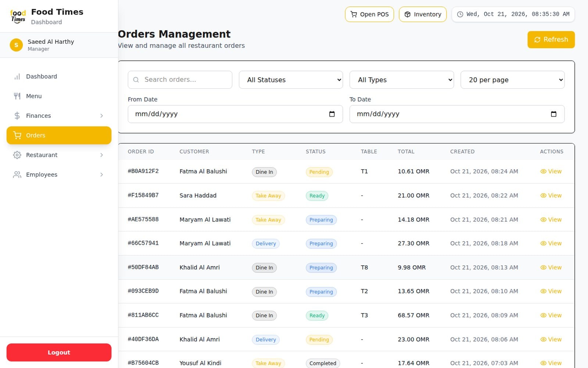588x368 pixels.
Task: Click eye icon for order #40DF36DA
Action: point(543,339)
